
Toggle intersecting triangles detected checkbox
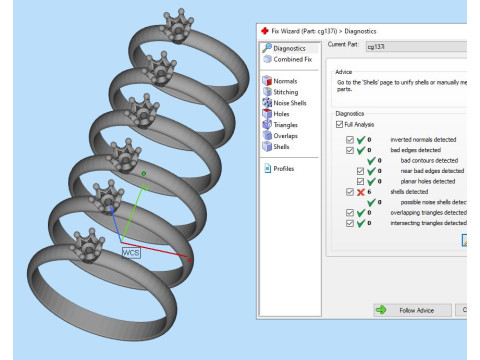coord(350,223)
